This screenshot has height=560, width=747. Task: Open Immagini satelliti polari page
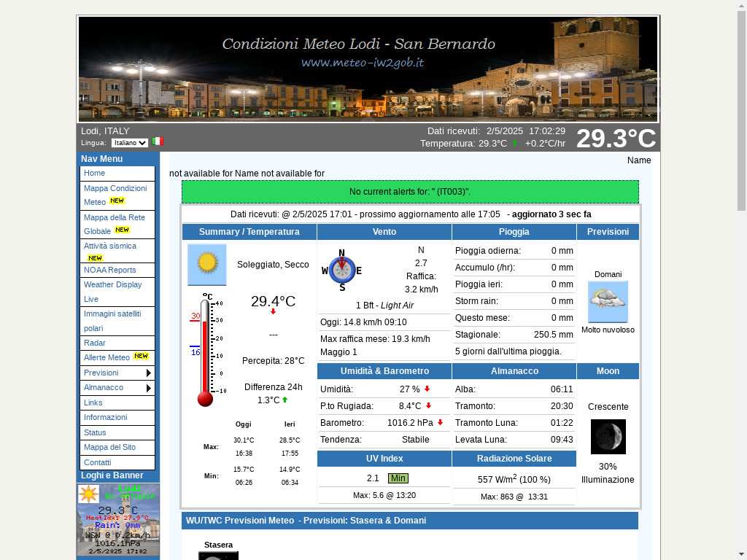click(117, 321)
